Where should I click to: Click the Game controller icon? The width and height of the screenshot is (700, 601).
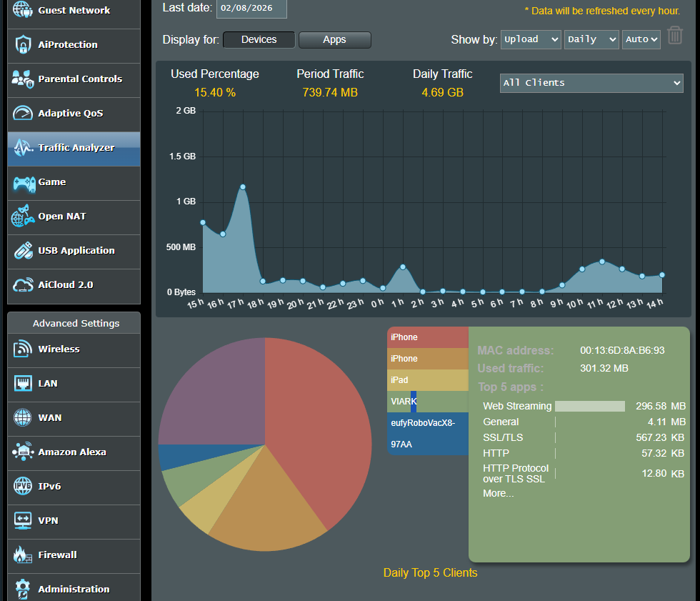[x=24, y=183]
